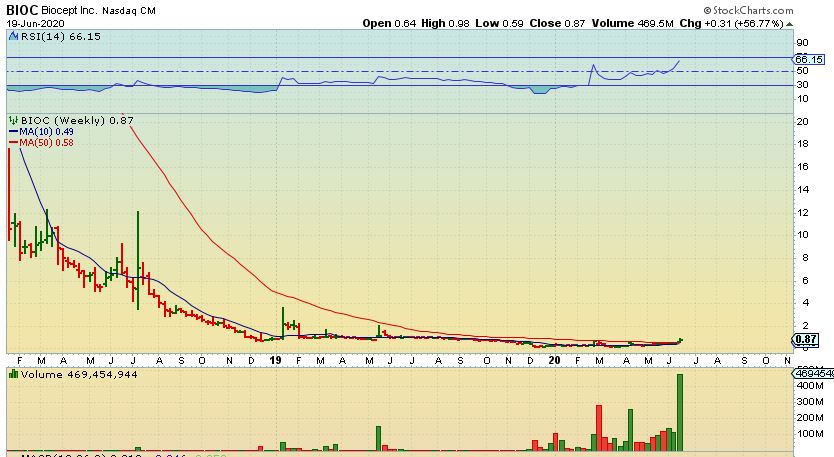Click the tall green price bar in July 2018
834x457 pixels.
(x=138, y=260)
